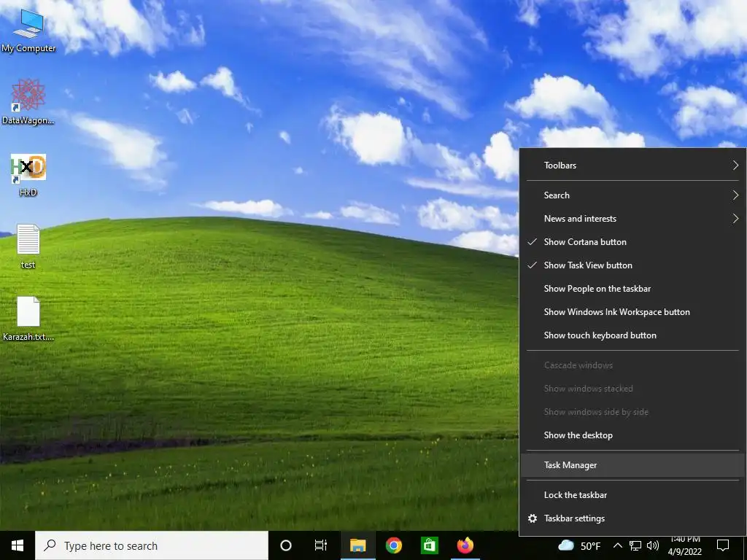Show hidden system tray icons
The width and height of the screenshot is (747, 560).
(x=617, y=545)
